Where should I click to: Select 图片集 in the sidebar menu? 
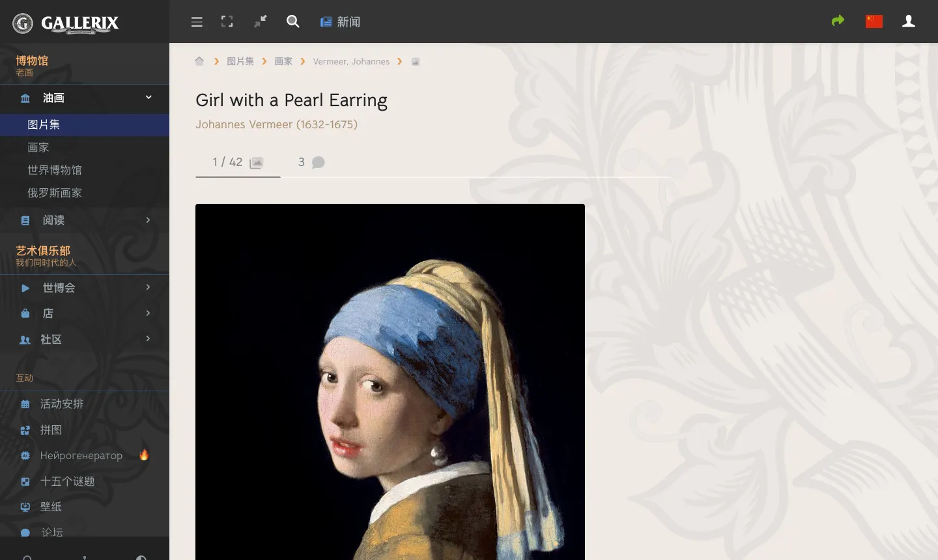pos(85,124)
